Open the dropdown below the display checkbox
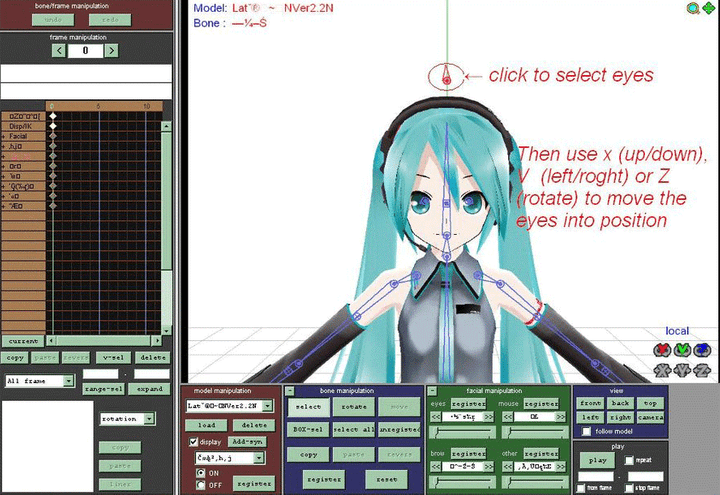 click(259, 458)
